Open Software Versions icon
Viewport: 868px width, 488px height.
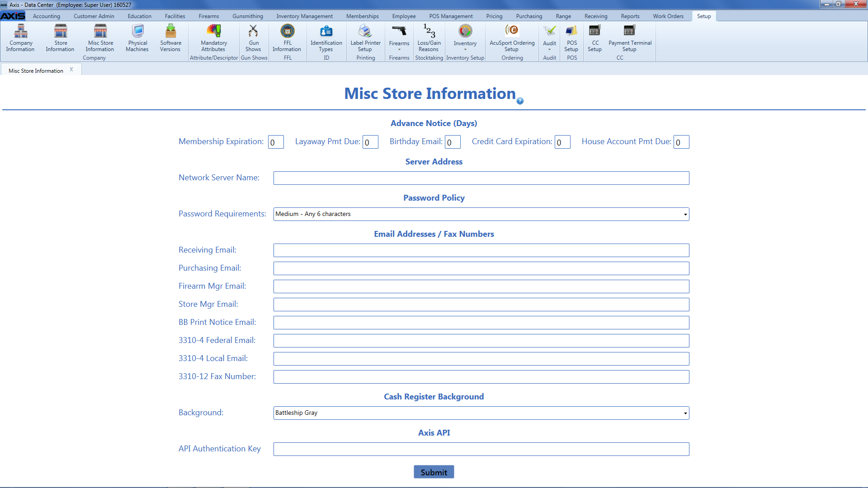(170, 38)
